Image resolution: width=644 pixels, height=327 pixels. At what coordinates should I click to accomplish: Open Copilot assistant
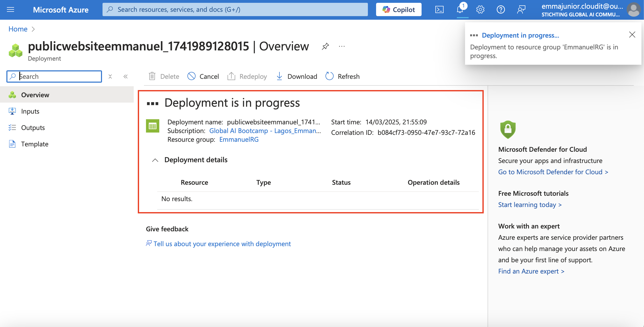click(399, 9)
